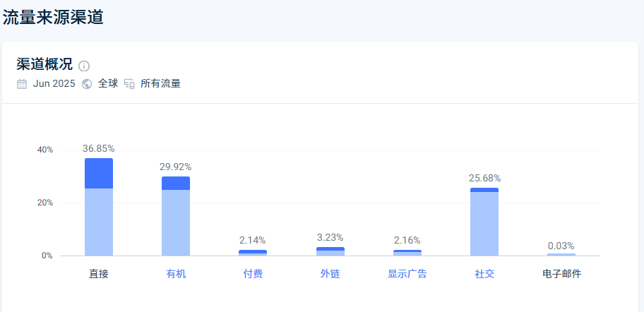Viewport: 644px width, 312px height.
Task: Click the 直接 axis label
Action: coord(99,274)
